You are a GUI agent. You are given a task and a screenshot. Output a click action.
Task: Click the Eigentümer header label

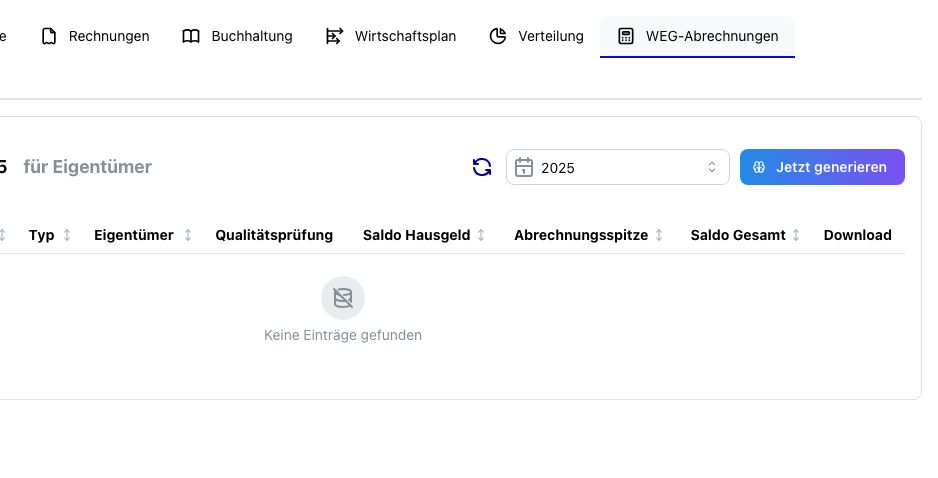point(133,235)
